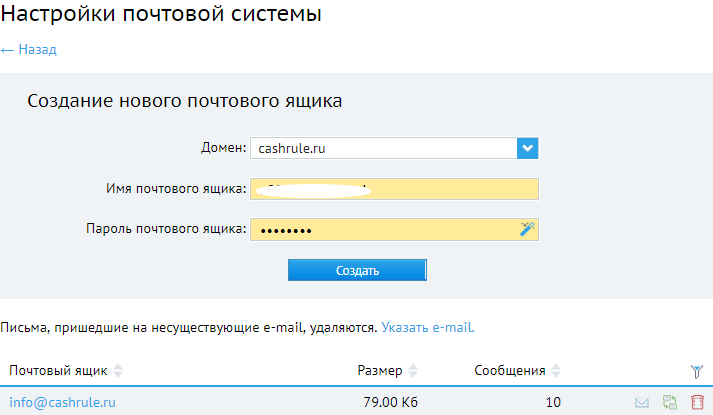Screen dimensions: 713x415
Task: Click sort arrows beside Сообщения column
Action: tap(556, 370)
